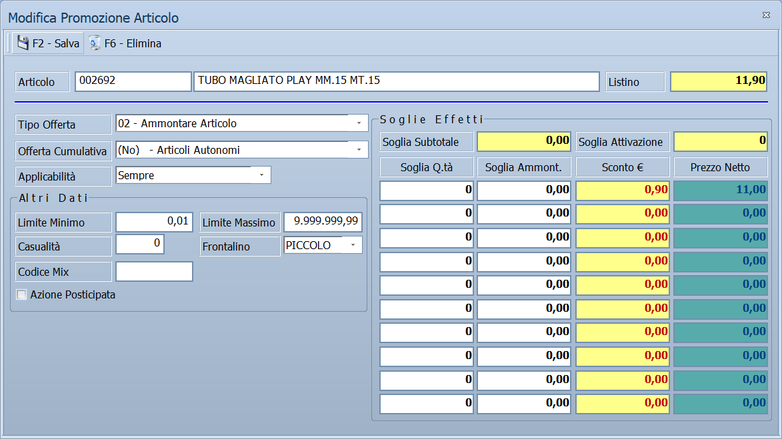This screenshot has width=782, height=439.
Task: Click the Listino label
Action: click(635, 82)
